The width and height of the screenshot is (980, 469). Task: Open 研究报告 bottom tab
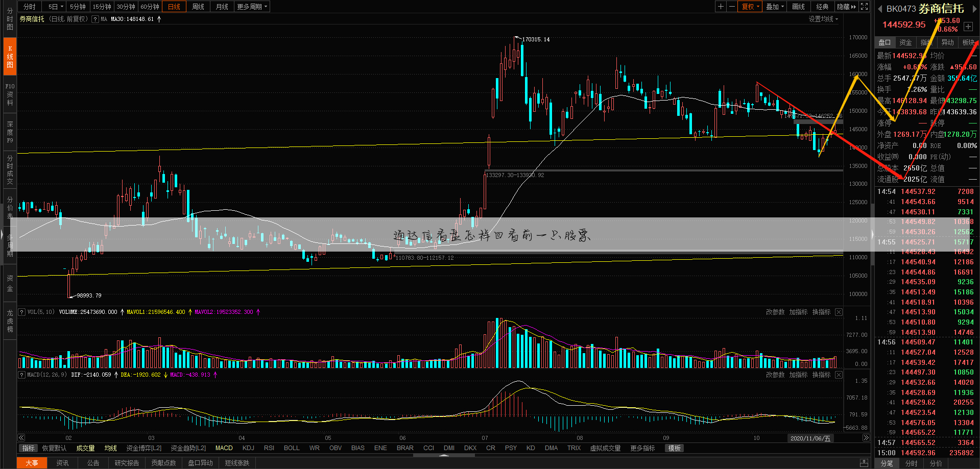127,463
